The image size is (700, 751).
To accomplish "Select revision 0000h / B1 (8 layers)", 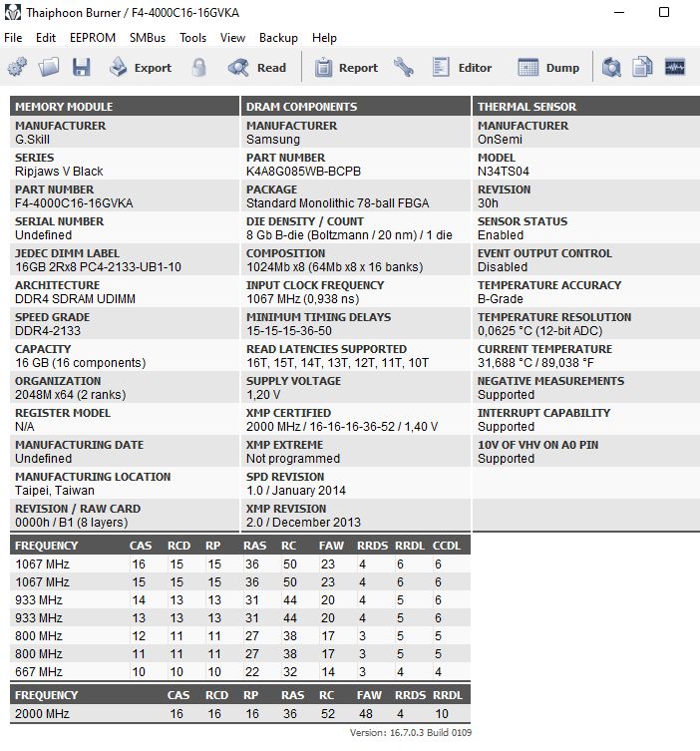I will (72, 523).
